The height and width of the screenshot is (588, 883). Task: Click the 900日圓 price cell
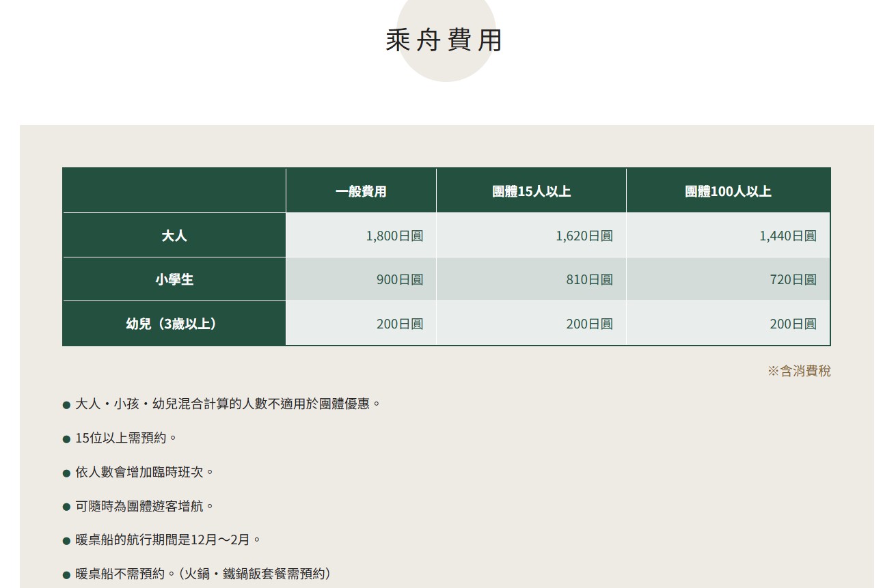(x=400, y=280)
